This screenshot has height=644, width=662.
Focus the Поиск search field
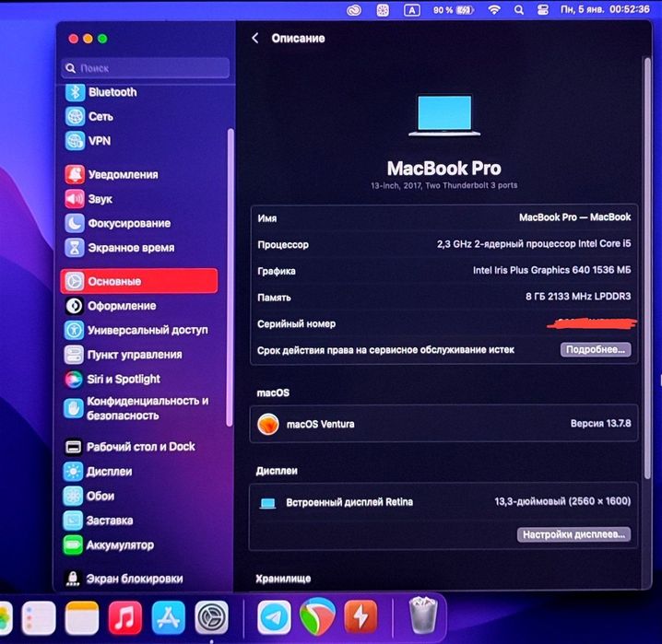pos(146,68)
